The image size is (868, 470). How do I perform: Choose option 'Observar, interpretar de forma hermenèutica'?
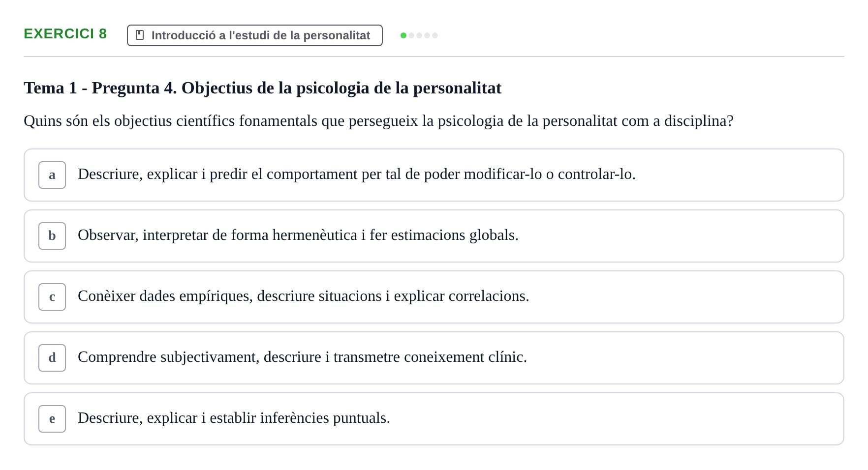[434, 236]
